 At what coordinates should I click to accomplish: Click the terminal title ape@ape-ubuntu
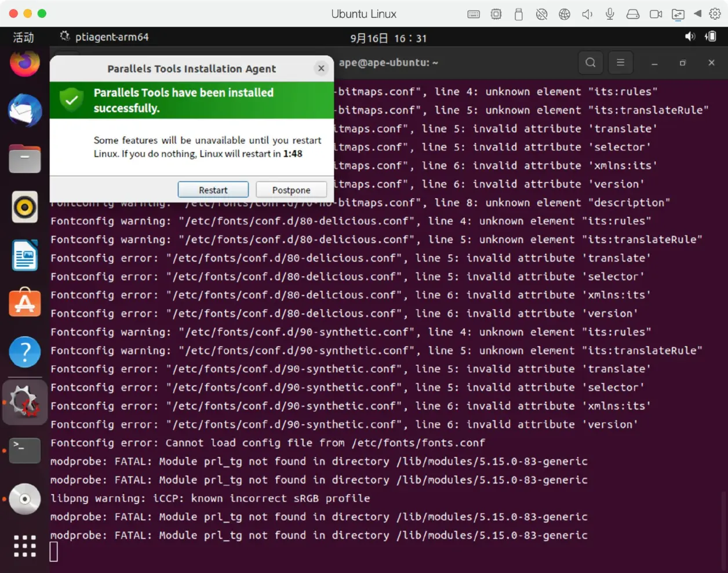[x=388, y=63]
